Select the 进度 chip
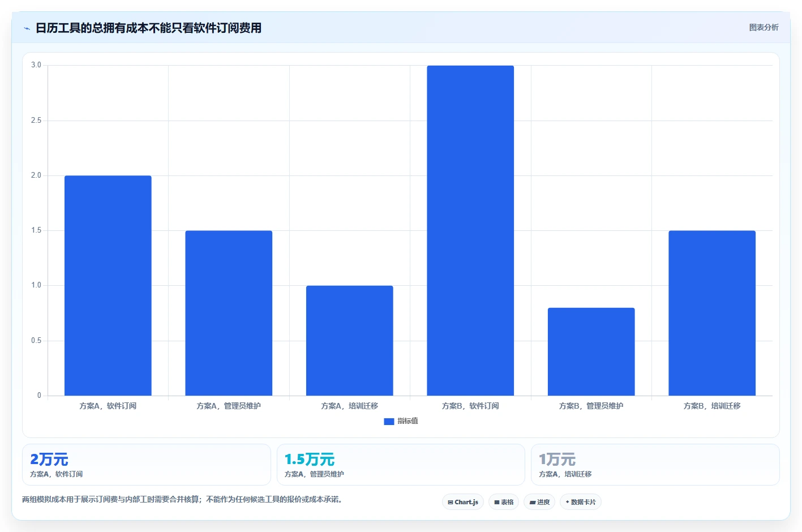The width and height of the screenshot is (802, 532). point(539,502)
